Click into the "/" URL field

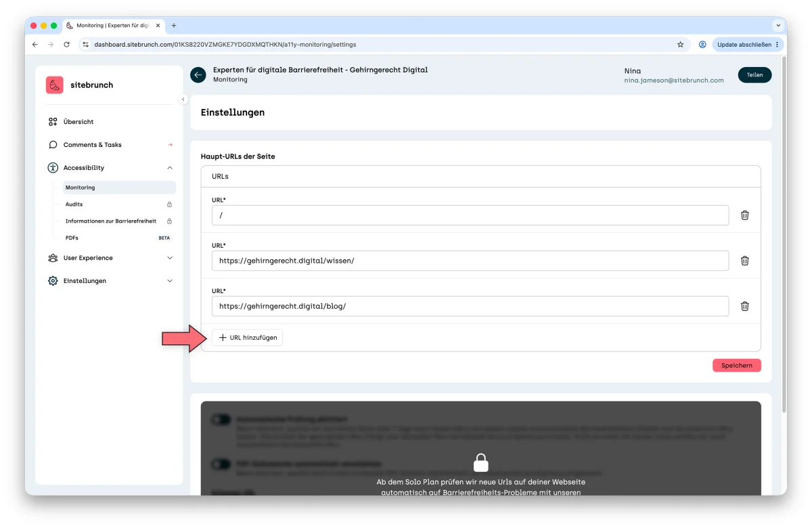coord(470,215)
